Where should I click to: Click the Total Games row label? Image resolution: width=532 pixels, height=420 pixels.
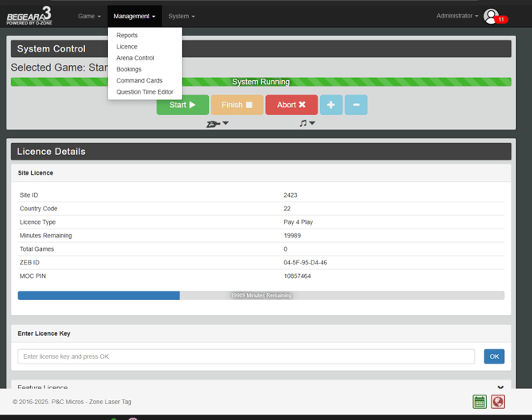[37, 249]
